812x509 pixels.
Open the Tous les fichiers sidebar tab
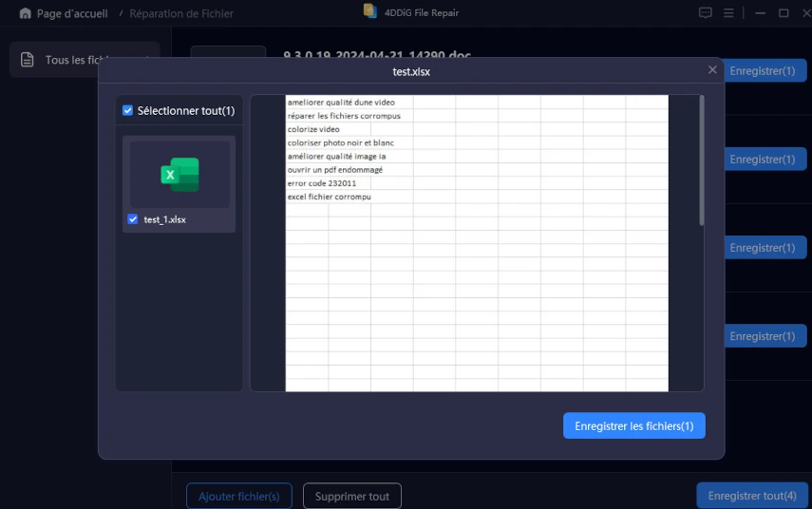click(x=76, y=60)
